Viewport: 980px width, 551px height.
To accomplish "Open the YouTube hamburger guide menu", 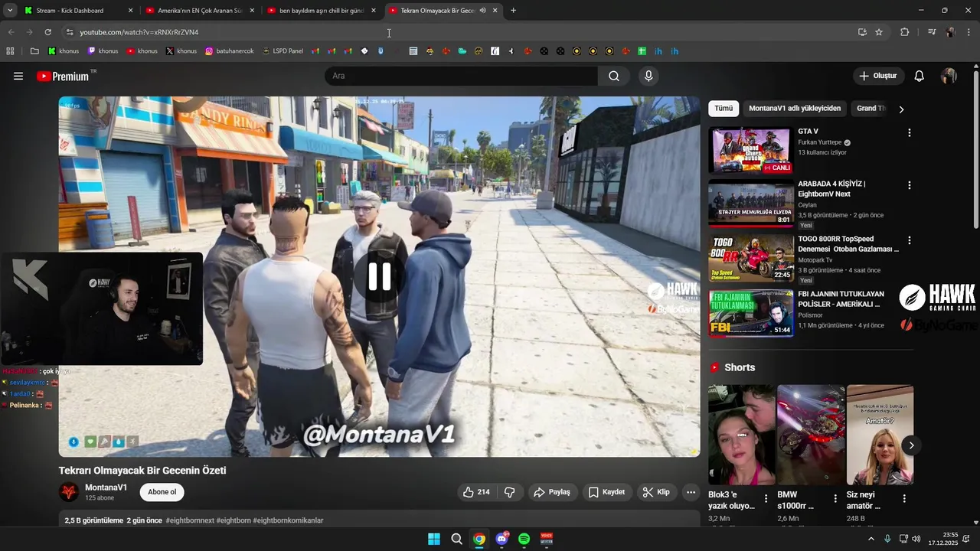I will [18, 76].
